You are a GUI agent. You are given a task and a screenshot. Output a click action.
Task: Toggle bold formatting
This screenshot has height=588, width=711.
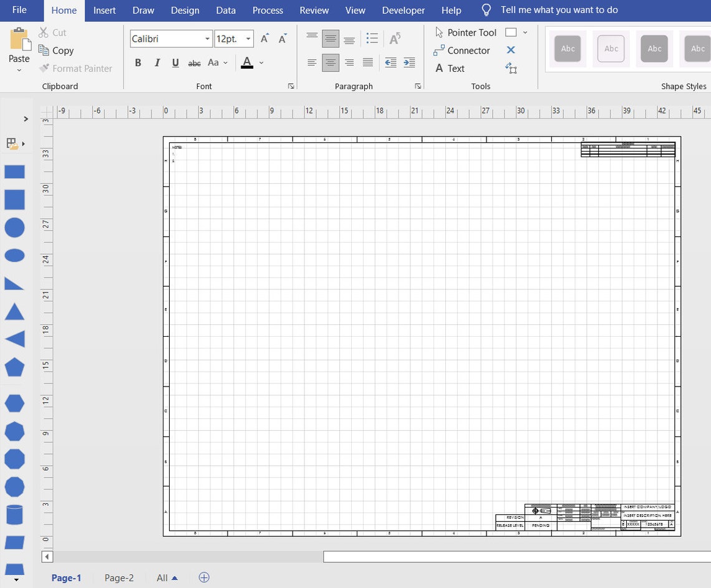pos(138,62)
